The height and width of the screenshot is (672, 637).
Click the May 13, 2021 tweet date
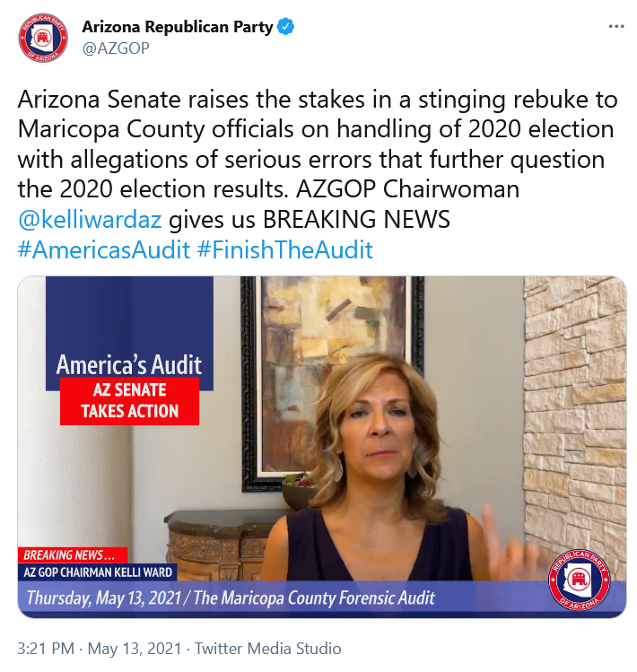click(x=135, y=649)
